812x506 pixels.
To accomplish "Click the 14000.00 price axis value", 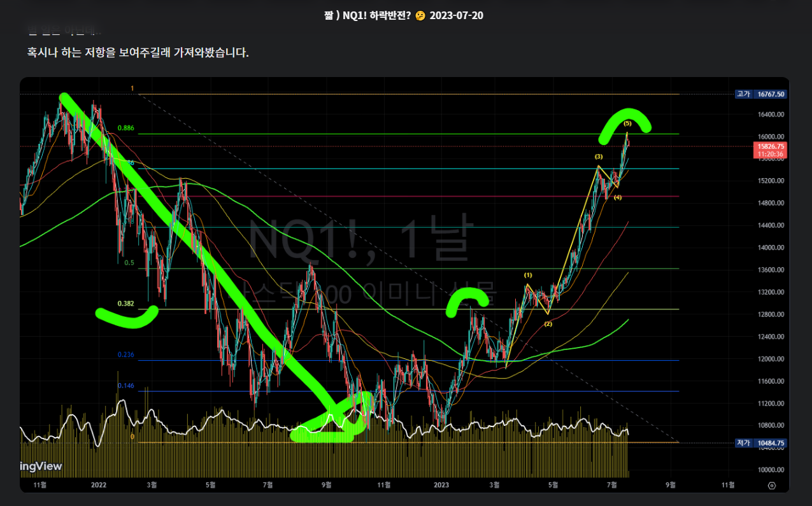I will coord(771,248).
